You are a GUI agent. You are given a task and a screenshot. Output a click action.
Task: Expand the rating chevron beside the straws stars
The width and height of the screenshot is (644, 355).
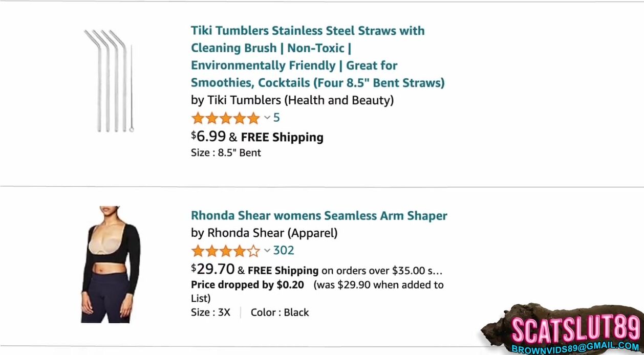click(x=267, y=118)
